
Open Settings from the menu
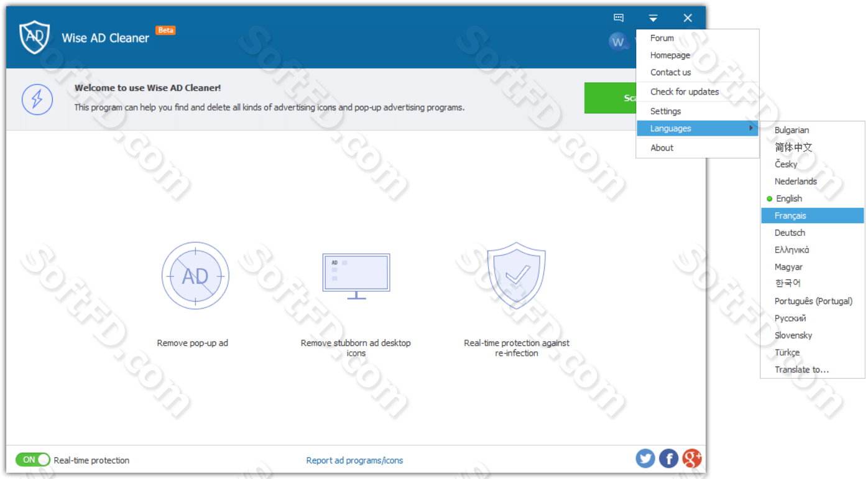pyautogui.click(x=698, y=111)
